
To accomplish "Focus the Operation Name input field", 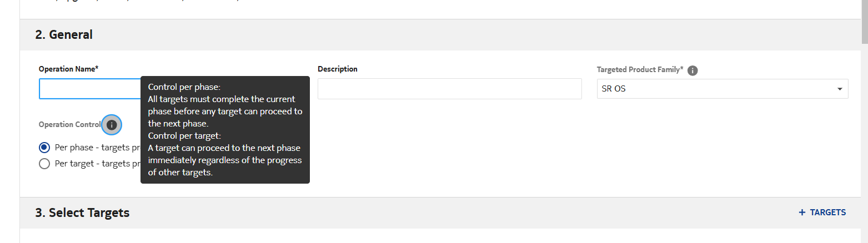I will tap(89, 89).
